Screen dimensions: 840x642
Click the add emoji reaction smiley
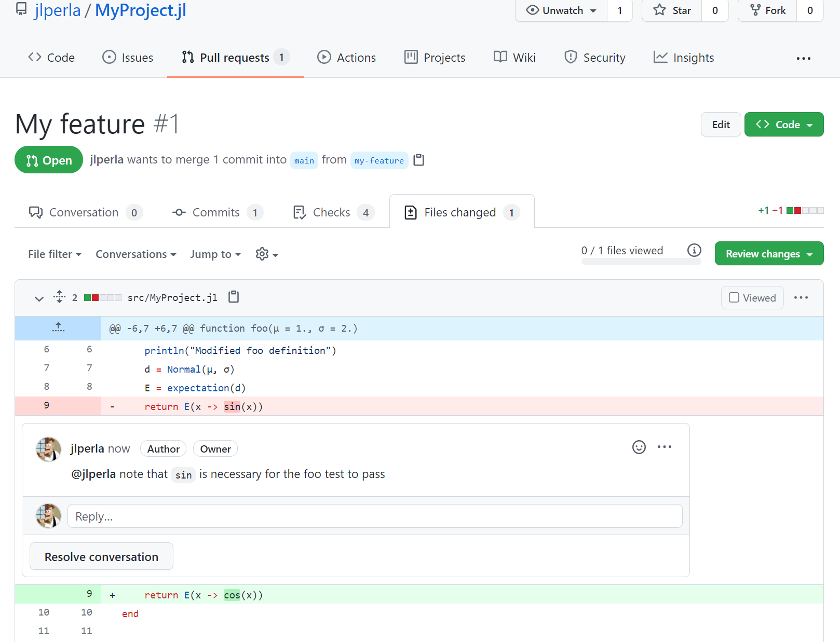coord(639,447)
